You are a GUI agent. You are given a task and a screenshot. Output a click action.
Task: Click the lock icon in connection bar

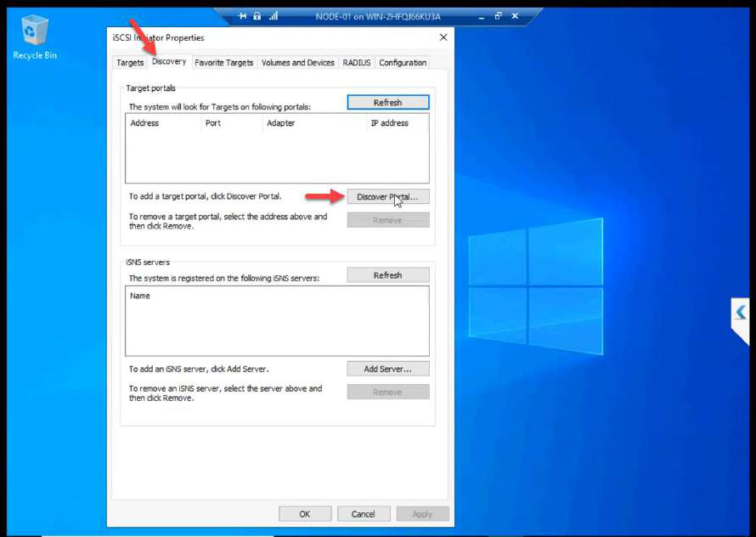coord(257,16)
